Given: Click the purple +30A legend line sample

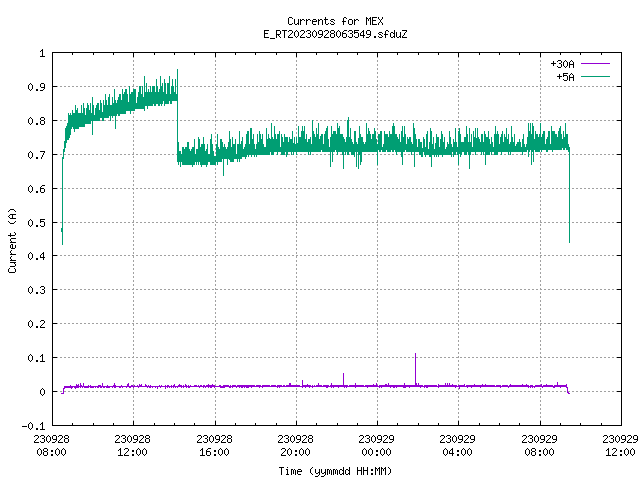Looking at the screenshot, I should 595,64.
